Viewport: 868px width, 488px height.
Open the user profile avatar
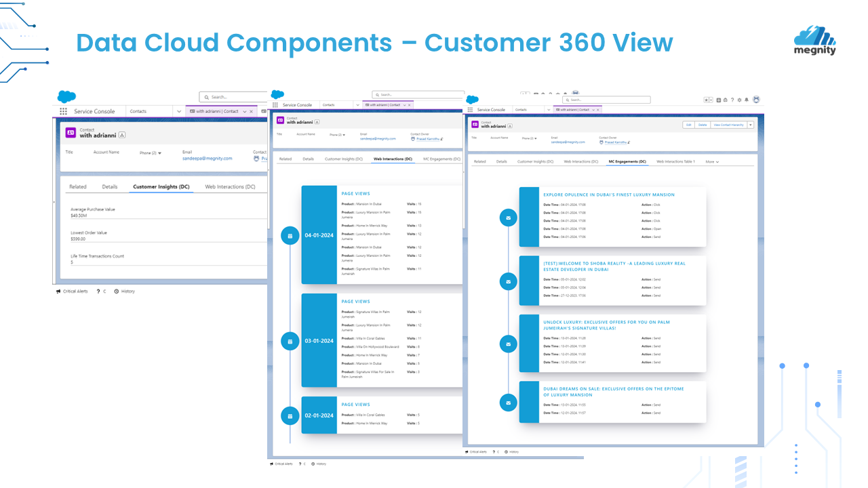pos(756,99)
